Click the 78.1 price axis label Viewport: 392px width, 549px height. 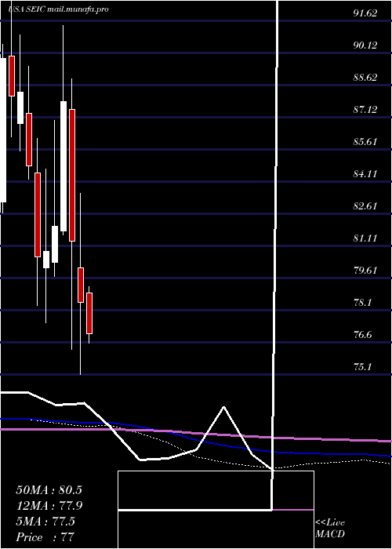(362, 303)
